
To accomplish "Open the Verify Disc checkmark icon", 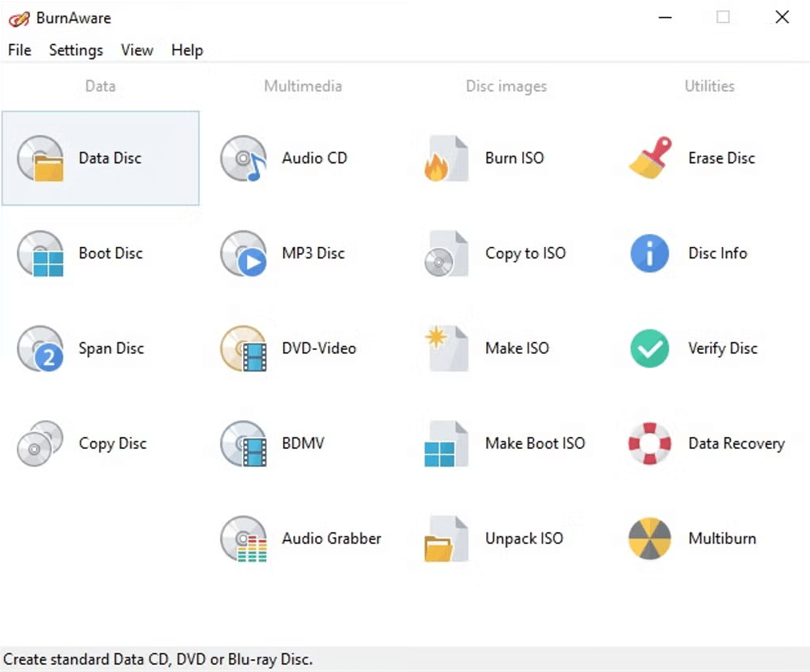I will 650,348.
